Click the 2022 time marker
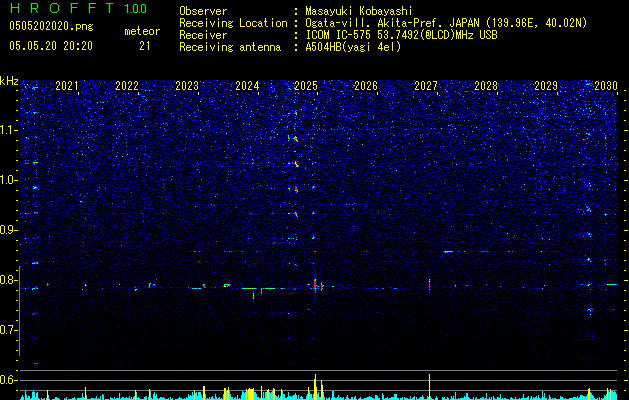 127,86
